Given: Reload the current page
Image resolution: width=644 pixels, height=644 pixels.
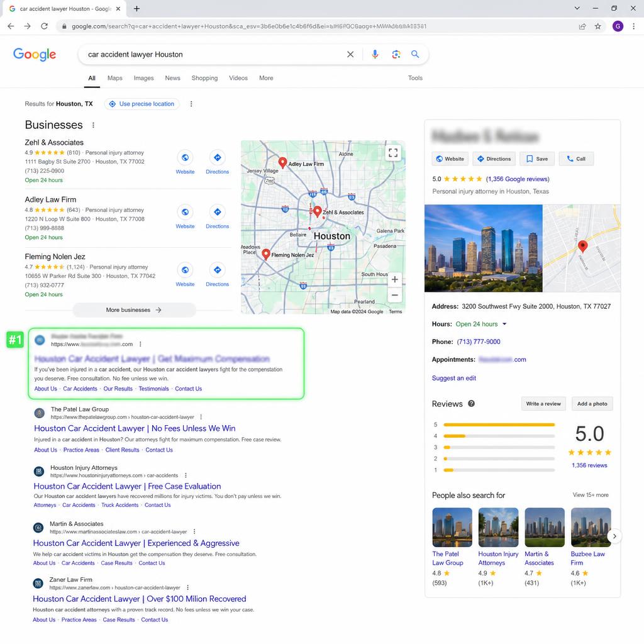Looking at the screenshot, I should [x=45, y=26].
